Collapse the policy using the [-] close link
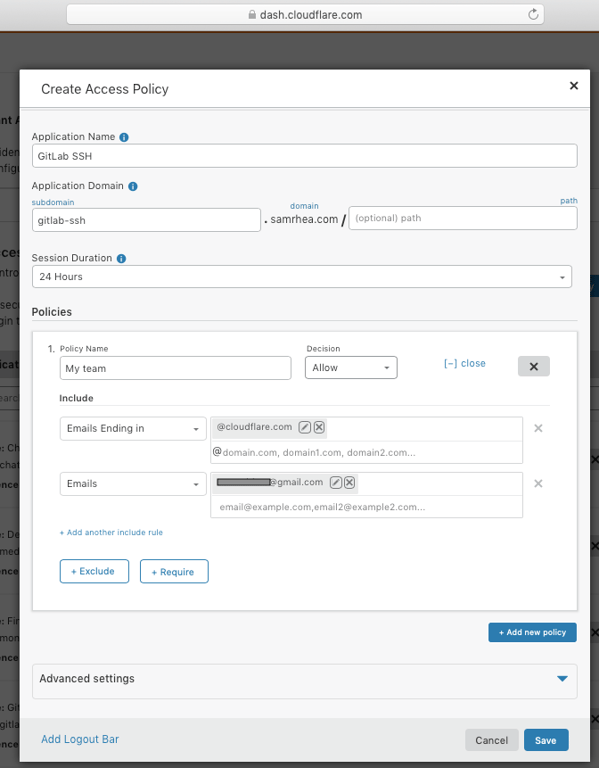This screenshot has width=599, height=768. pos(465,363)
